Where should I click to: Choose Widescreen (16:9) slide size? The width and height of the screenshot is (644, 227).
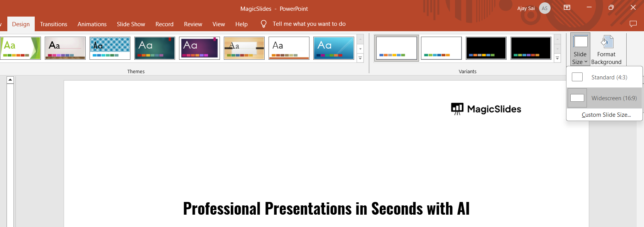click(x=604, y=98)
